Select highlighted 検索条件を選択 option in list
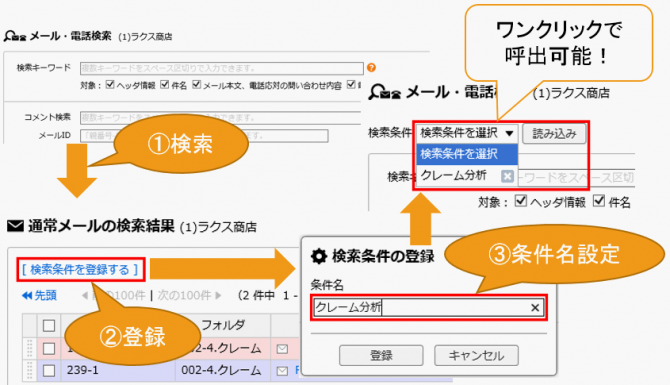Viewport: 670px width, 385px height. point(467,154)
